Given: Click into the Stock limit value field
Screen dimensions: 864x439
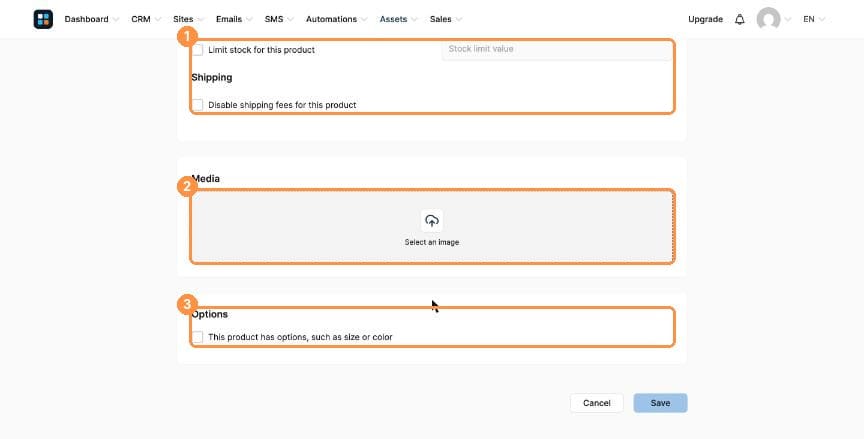Looking at the screenshot, I should point(557,49).
